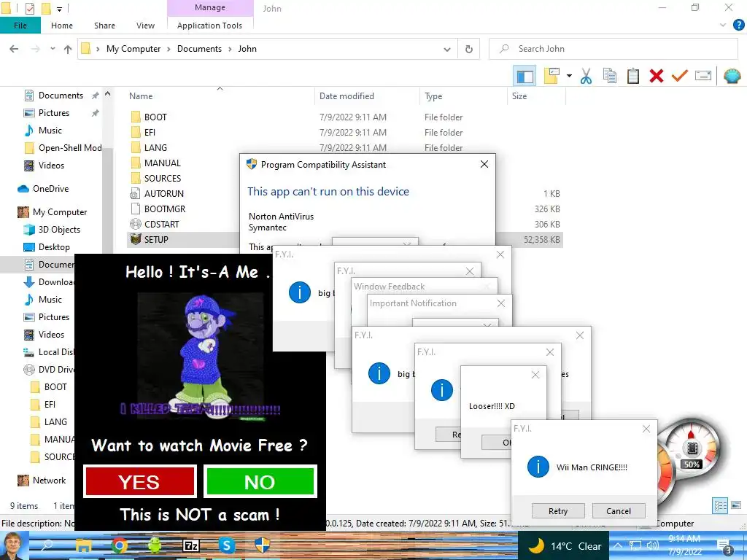Click the Paste clipboard toolbar icon
Image resolution: width=747 pixels, height=560 pixels.
(x=632, y=76)
